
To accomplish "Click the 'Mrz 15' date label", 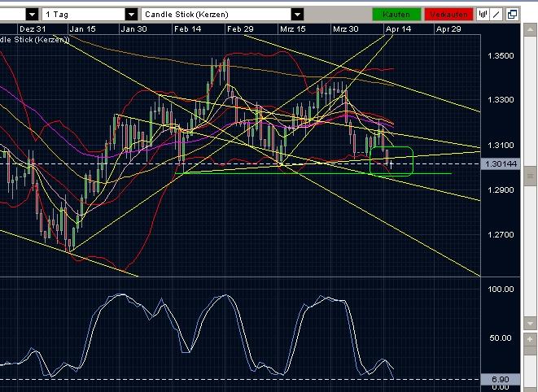I will tap(293, 28).
